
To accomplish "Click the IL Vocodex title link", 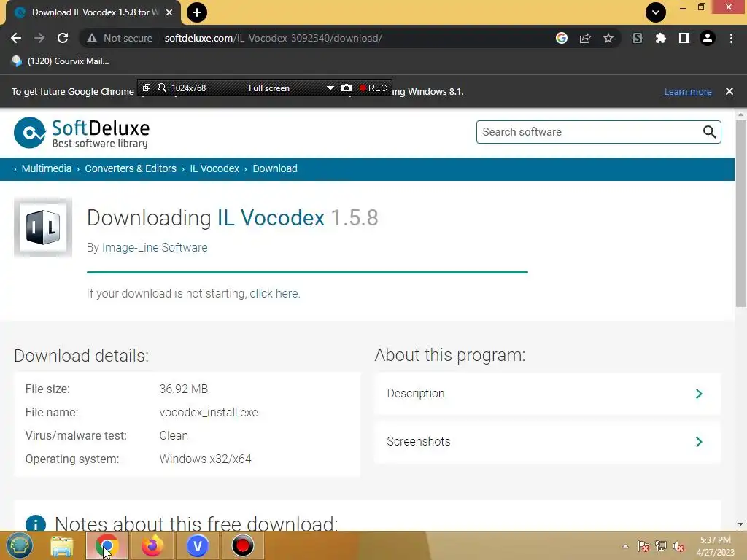I will [271, 217].
